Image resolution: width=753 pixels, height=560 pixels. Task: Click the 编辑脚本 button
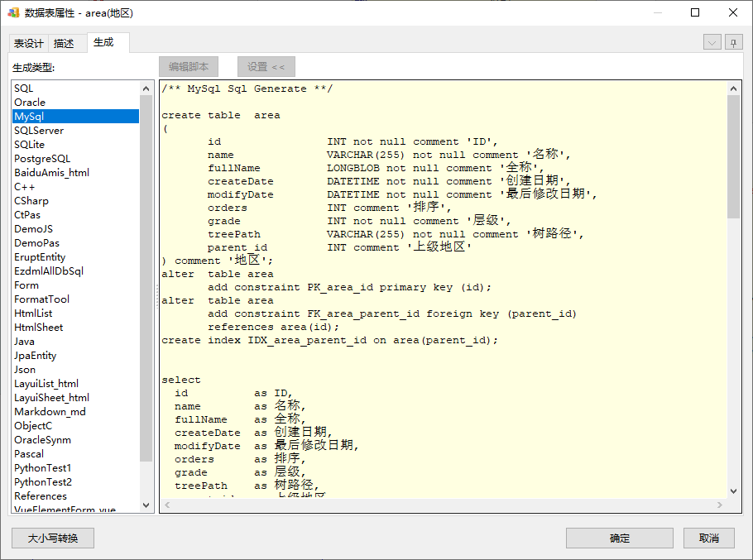click(x=189, y=67)
